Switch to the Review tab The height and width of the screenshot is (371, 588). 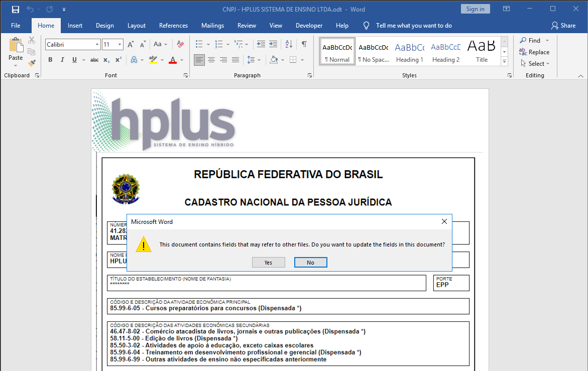click(x=247, y=26)
